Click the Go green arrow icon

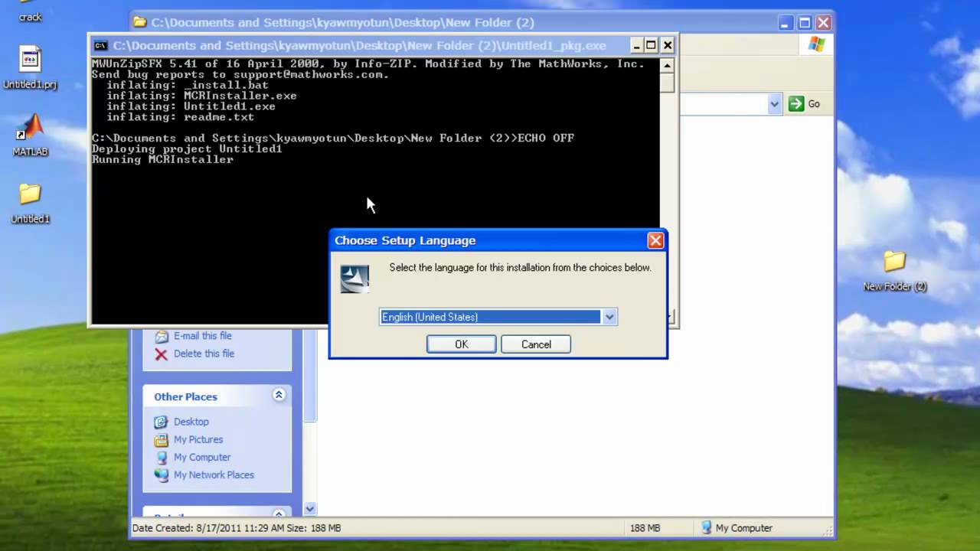pos(796,103)
